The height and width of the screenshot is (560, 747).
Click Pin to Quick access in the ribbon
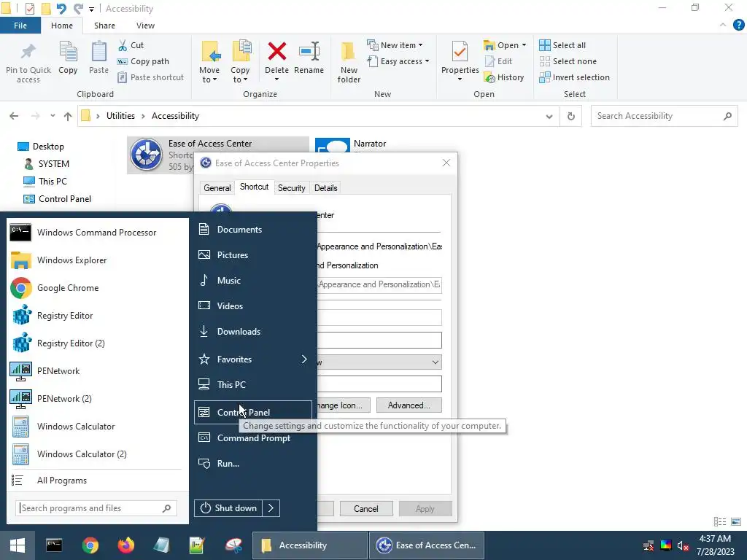(x=28, y=63)
